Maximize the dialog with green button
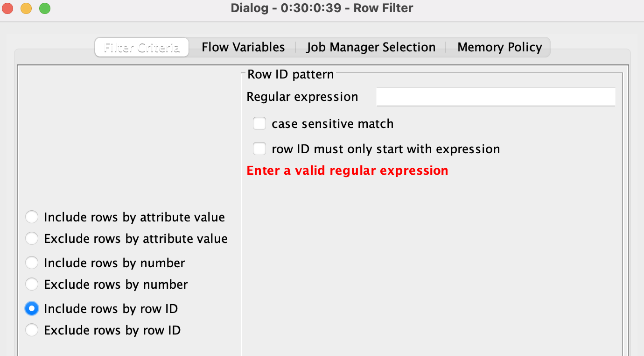The image size is (644, 356). [45, 8]
